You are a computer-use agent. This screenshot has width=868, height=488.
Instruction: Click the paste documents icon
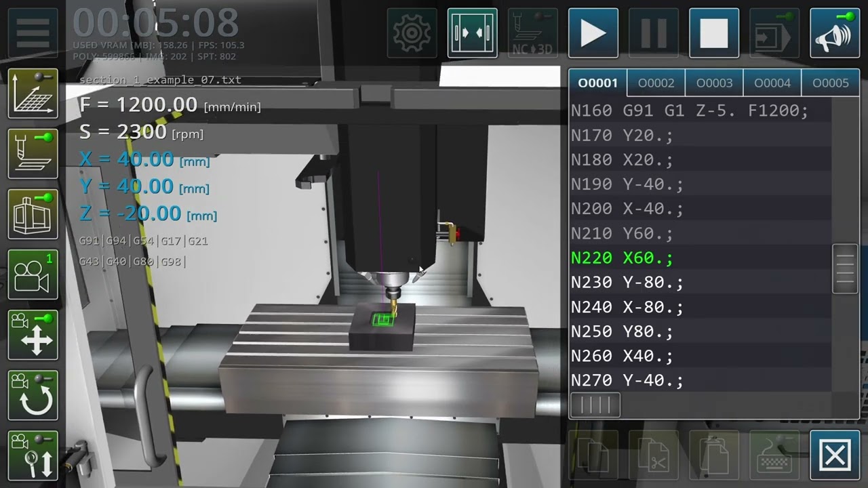[x=714, y=455]
